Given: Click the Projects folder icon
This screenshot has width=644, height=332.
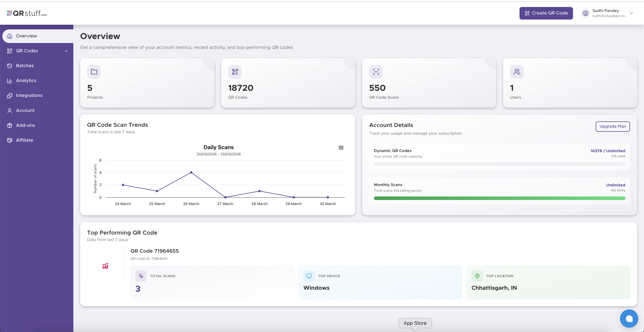Looking at the screenshot, I should 94,72.
